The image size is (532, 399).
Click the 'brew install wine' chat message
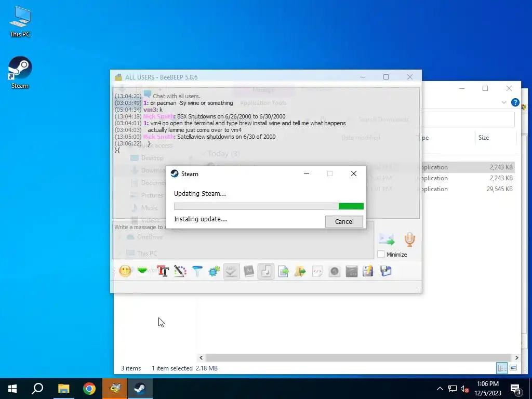(248, 123)
